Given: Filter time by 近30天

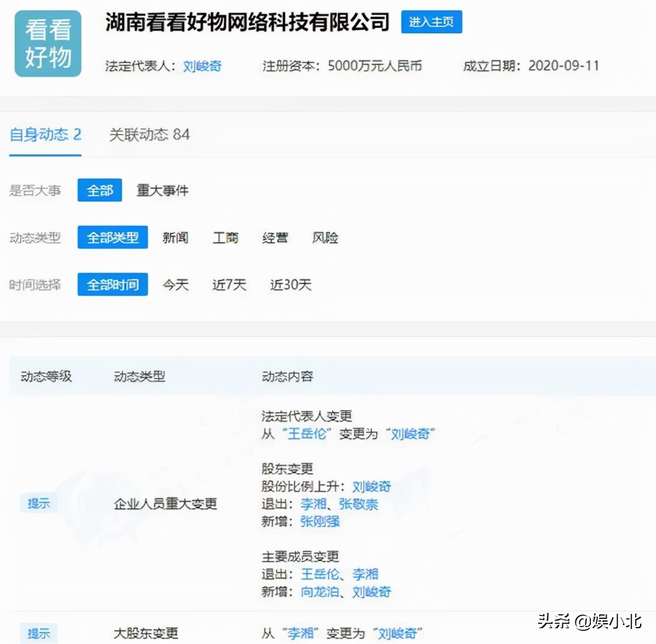Looking at the screenshot, I should (x=291, y=285).
